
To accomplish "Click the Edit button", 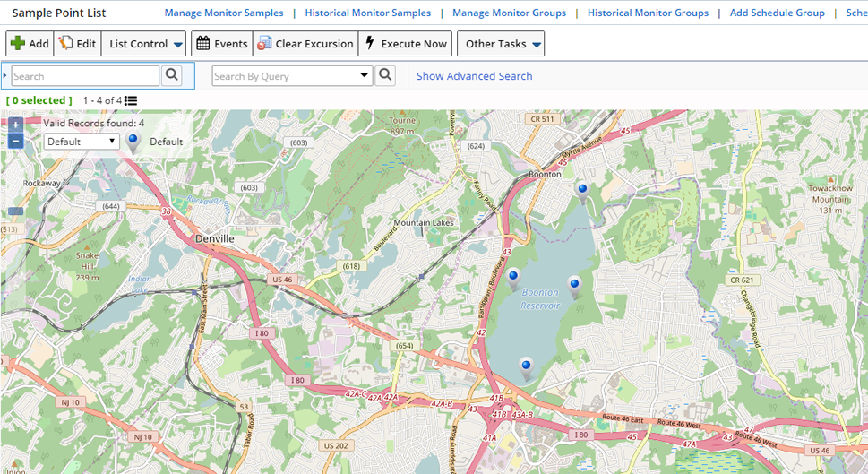I will click(78, 44).
